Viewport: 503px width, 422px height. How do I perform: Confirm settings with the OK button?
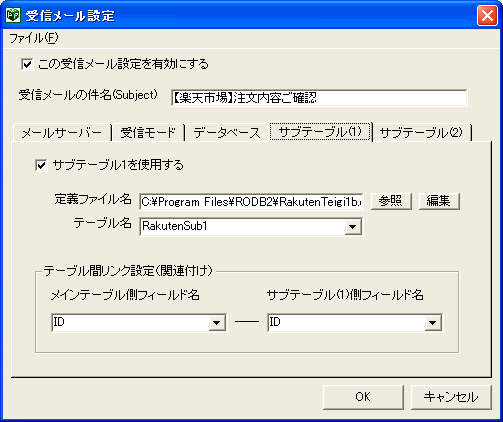point(363,397)
